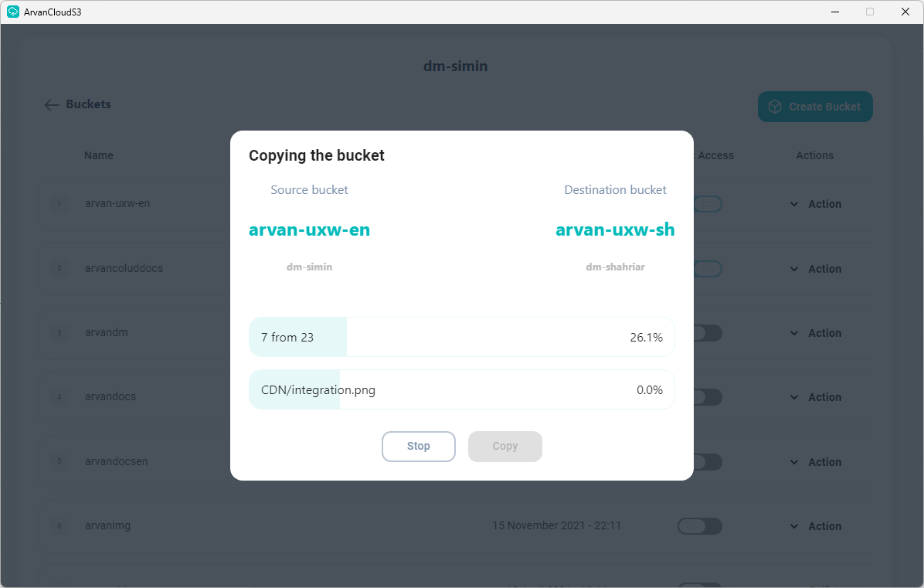Maximize the ArvanCloudS3 window
The width and height of the screenshot is (924, 588).
pos(870,12)
